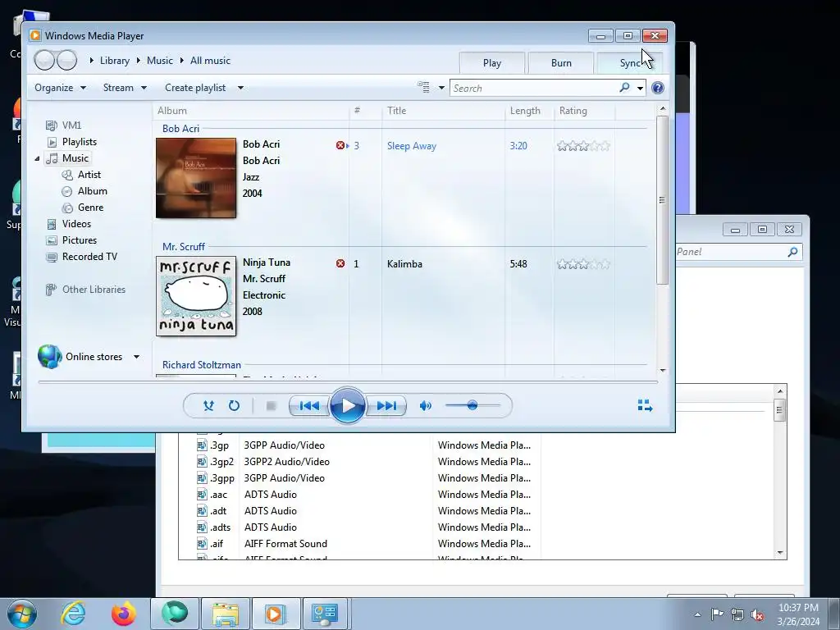840x630 pixels.
Task: Launch Firefox from taskbar
Action: (x=124, y=614)
